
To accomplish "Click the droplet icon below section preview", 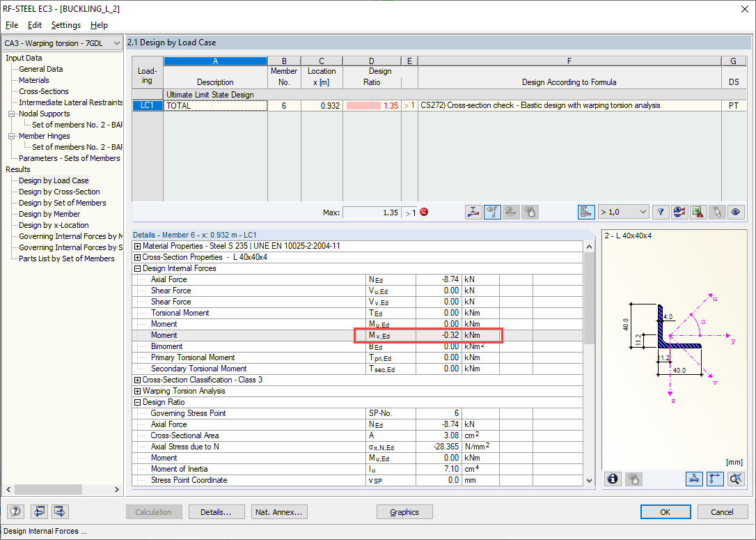I will (633, 479).
